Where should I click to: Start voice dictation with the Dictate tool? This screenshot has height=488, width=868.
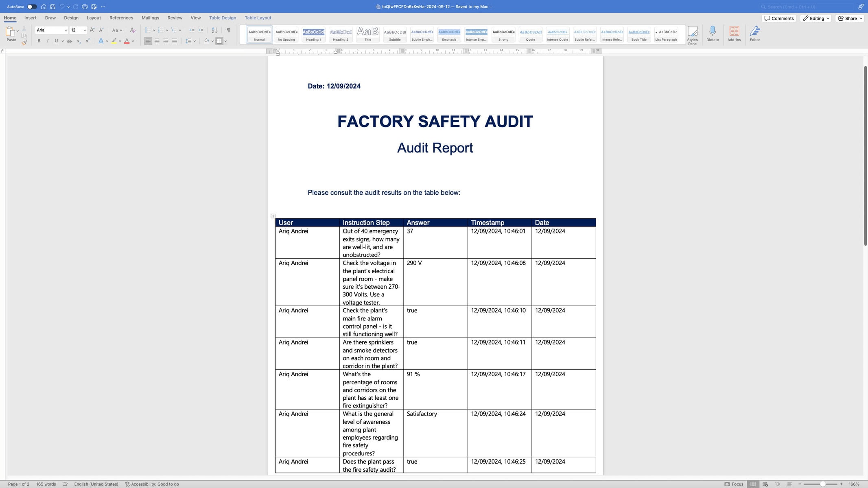coord(713,35)
